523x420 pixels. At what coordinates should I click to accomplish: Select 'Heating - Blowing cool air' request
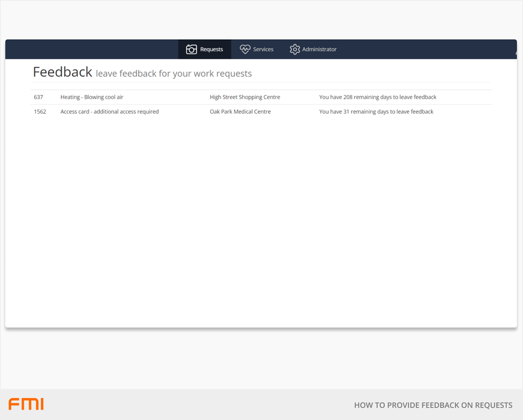pos(92,97)
